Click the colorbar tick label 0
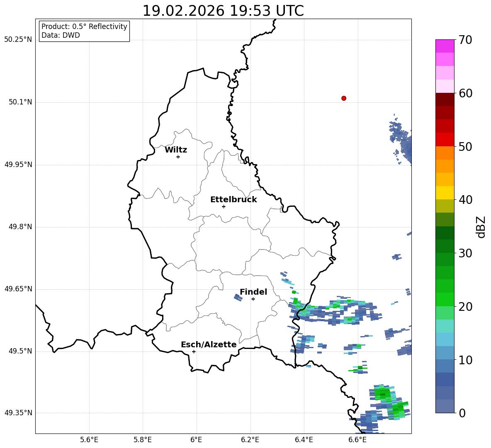 point(462,413)
